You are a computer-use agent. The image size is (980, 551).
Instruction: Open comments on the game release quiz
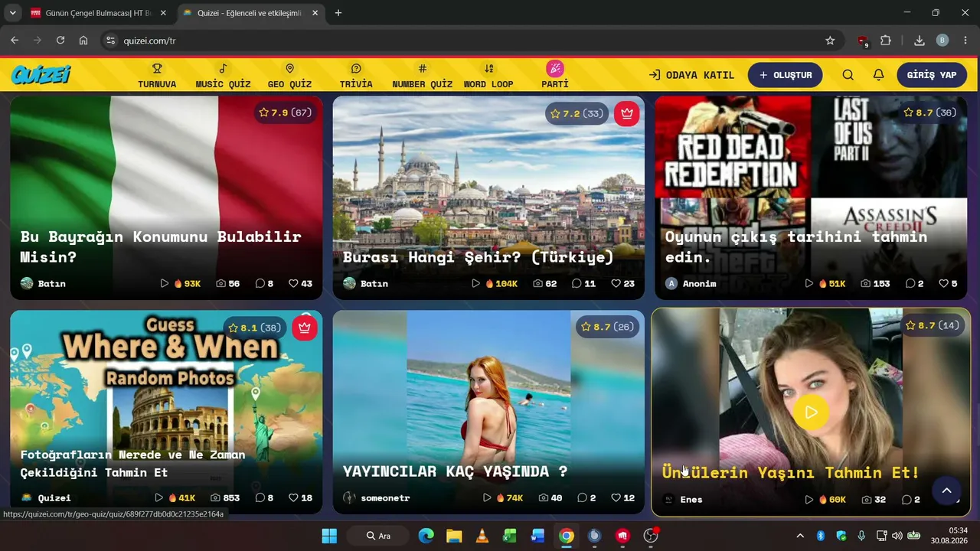[x=914, y=283]
